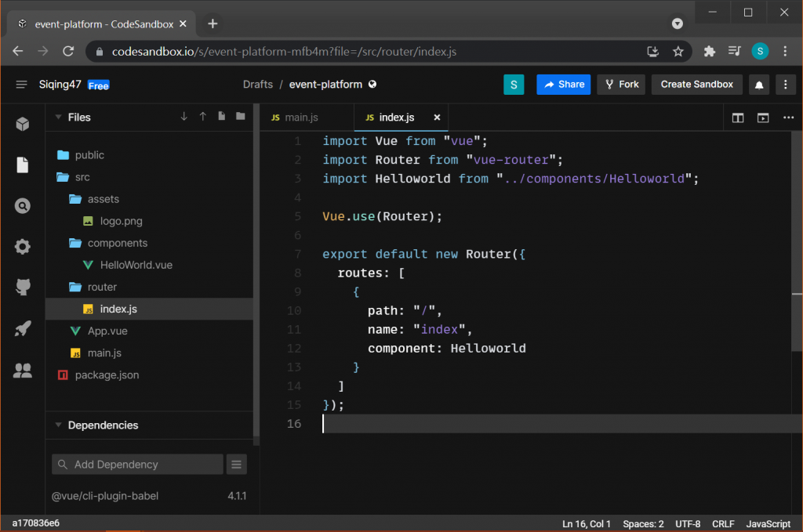Open the header kebab menu next to bell

point(785,85)
